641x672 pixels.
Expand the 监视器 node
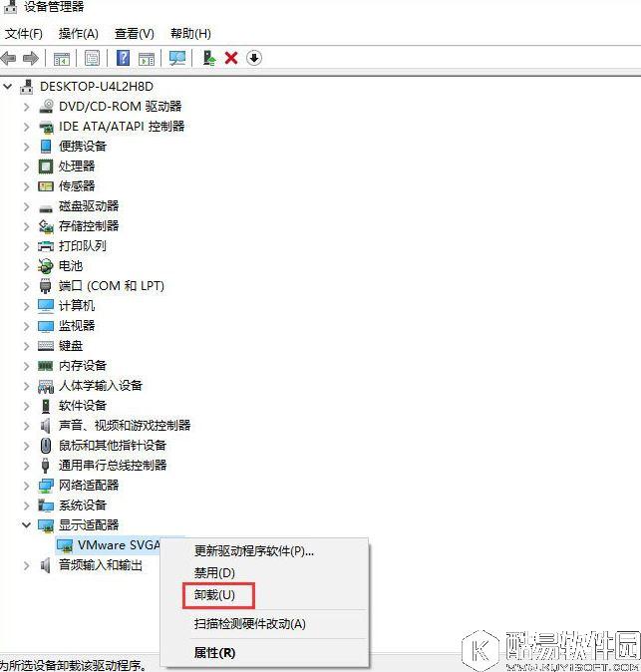coord(27,326)
